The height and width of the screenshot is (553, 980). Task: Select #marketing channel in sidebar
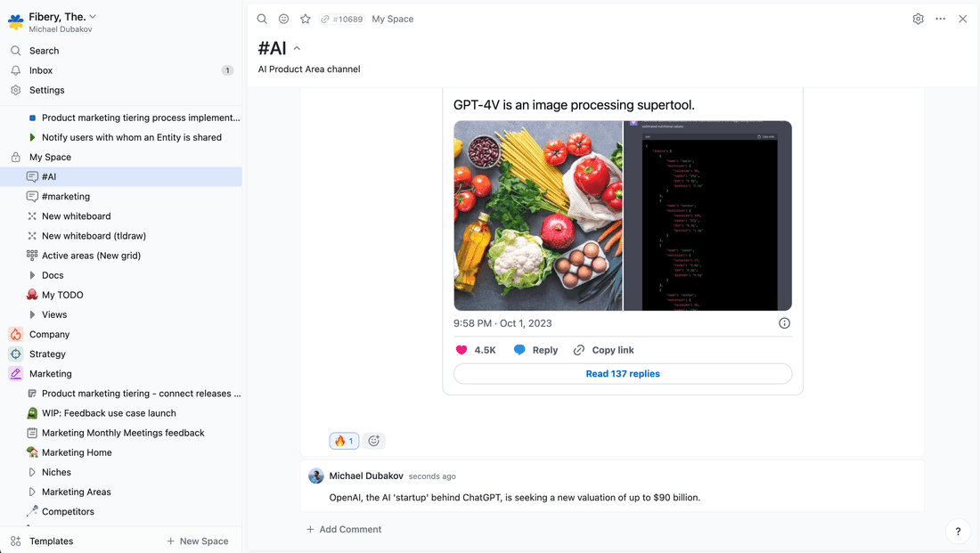tap(66, 197)
